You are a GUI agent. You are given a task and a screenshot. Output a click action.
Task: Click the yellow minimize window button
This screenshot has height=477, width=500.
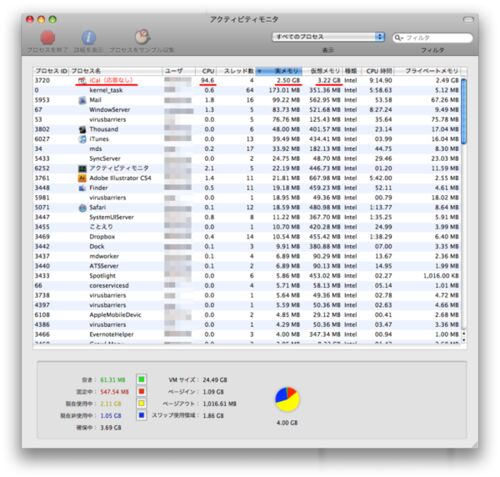[41, 20]
